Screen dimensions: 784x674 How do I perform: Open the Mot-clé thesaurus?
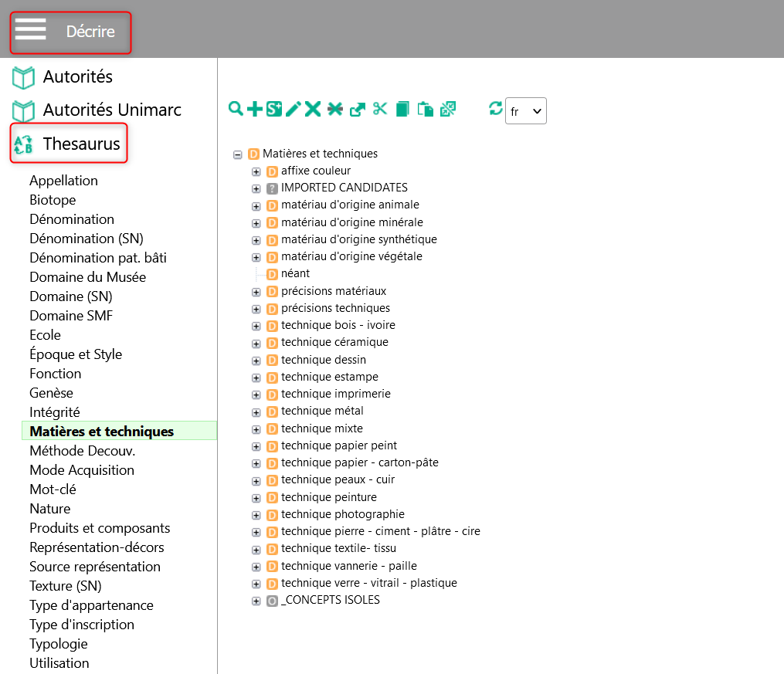(53, 489)
